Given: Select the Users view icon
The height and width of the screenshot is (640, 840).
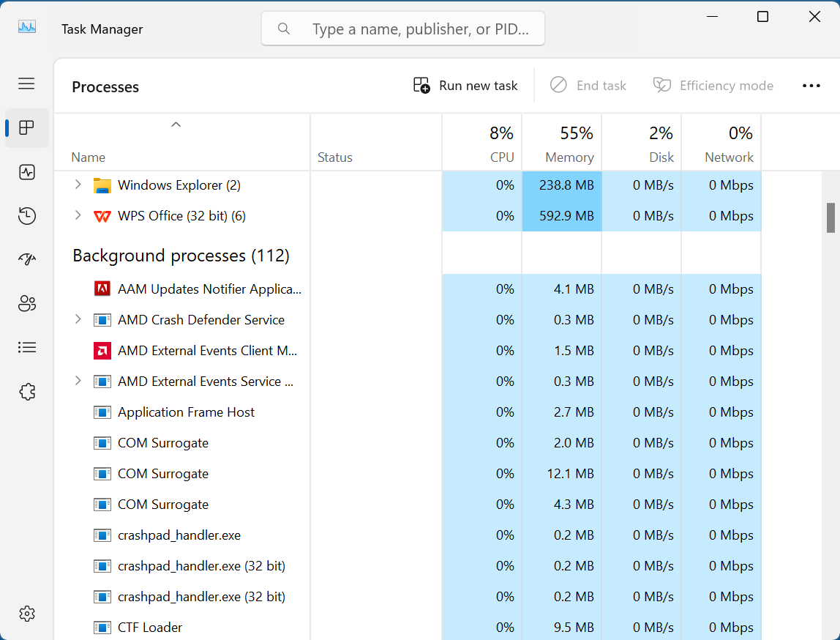Looking at the screenshot, I should [26, 303].
